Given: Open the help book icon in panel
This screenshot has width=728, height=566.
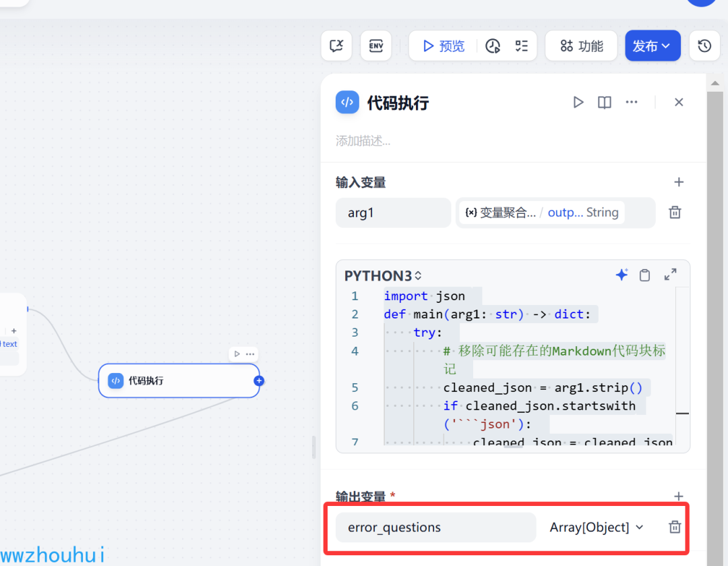Looking at the screenshot, I should (605, 103).
